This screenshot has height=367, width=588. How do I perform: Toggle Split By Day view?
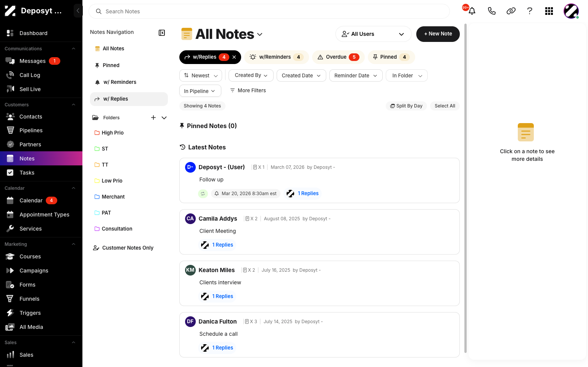pos(406,106)
